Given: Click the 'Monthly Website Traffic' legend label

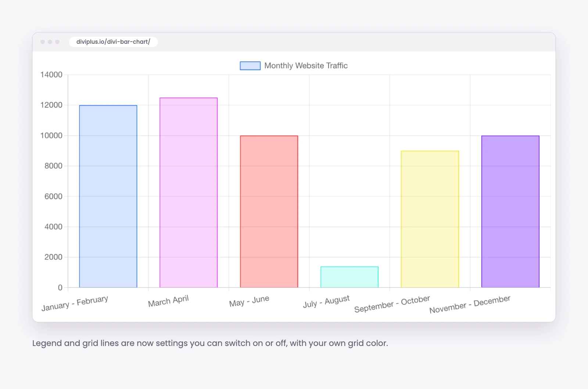Looking at the screenshot, I should (x=306, y=66).
